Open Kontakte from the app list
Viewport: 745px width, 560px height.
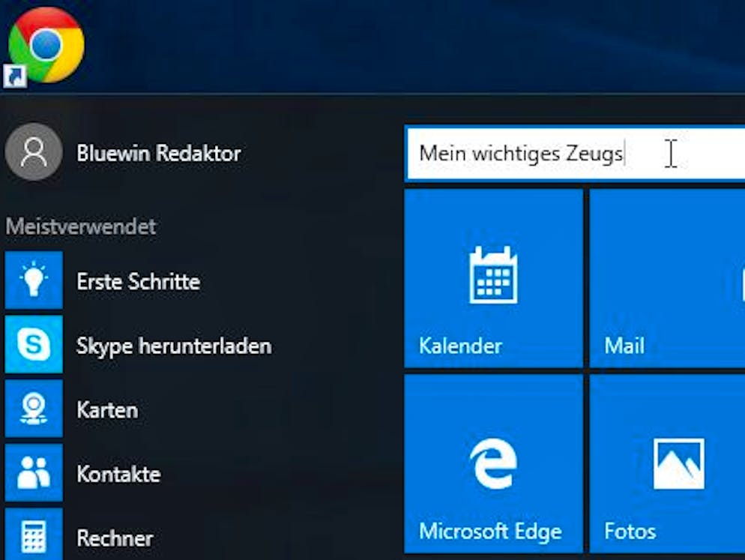pos(118,474)
